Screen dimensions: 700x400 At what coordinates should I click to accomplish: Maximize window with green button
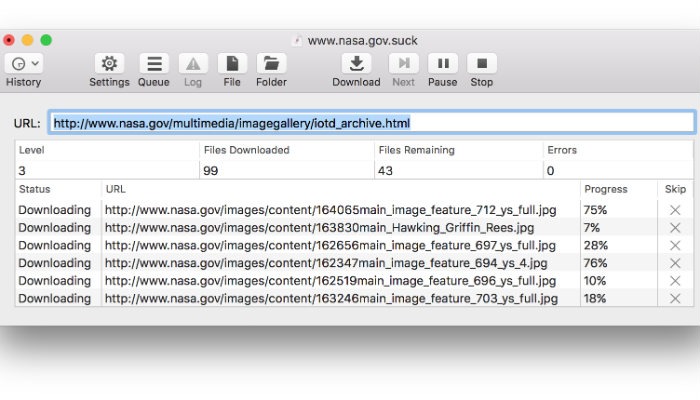pyautogui.click(x=46, y=40)
